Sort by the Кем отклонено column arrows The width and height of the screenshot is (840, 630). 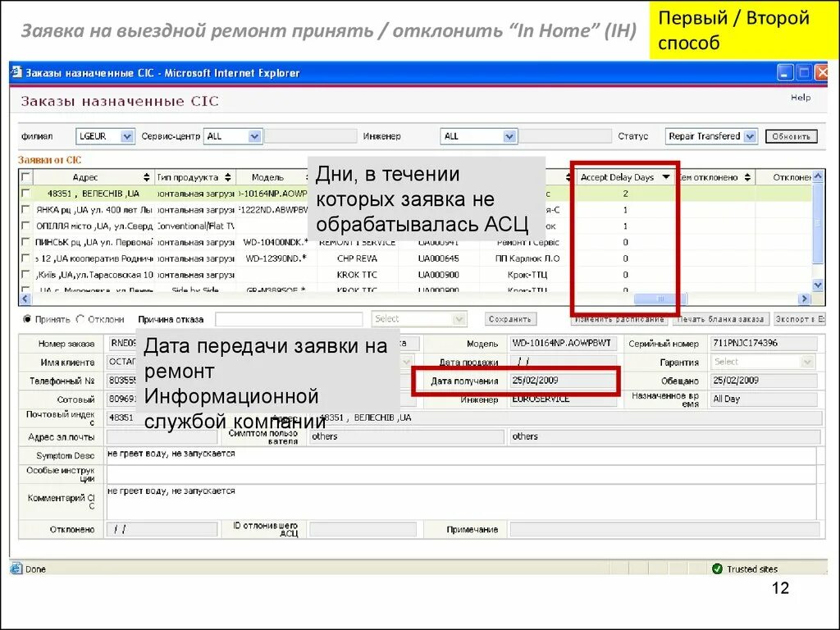click(747, 177)
